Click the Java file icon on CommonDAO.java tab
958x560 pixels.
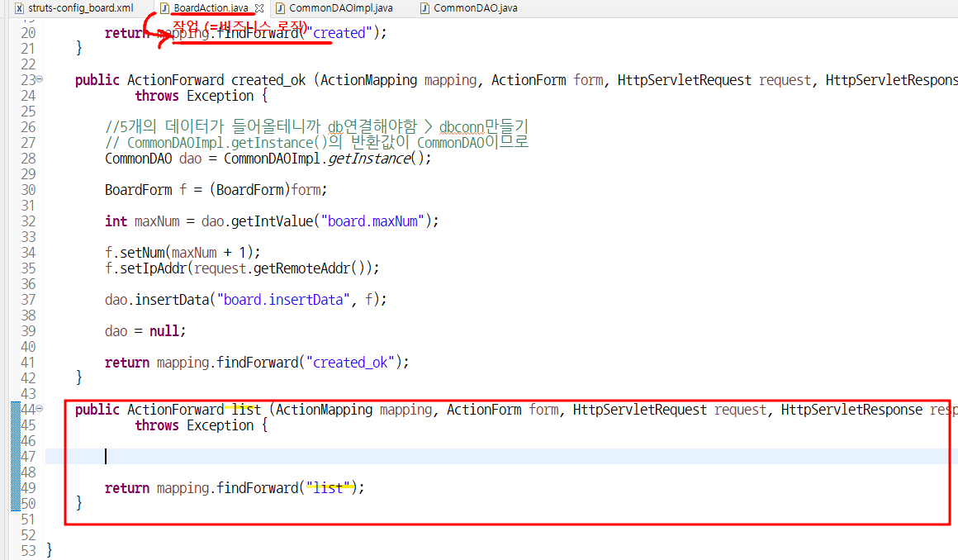click(424, 8)
